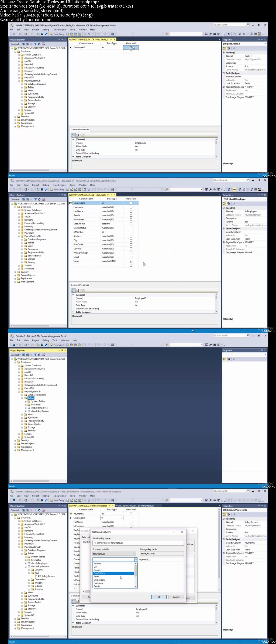
Task: Close the Tables and Columns dialog with its X
Action: click(x=182, y=532)
